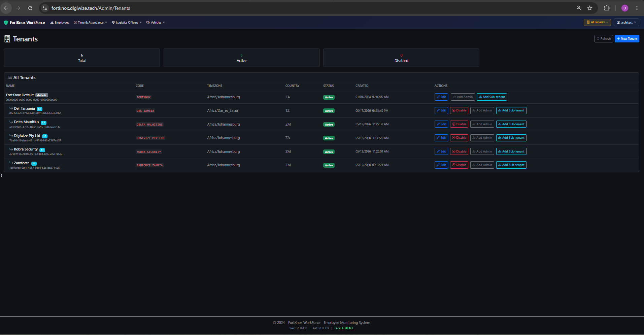Add Sub-tenant under Del-Tanzania
Image resolution: width=644 pixels, height=335 pixels.
(511, 110)
